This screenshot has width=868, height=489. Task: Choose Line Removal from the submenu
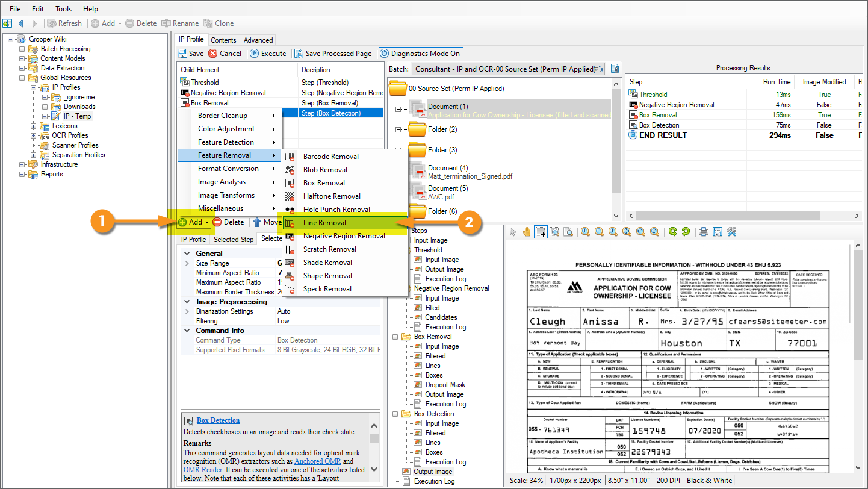(x=324, y=223)
